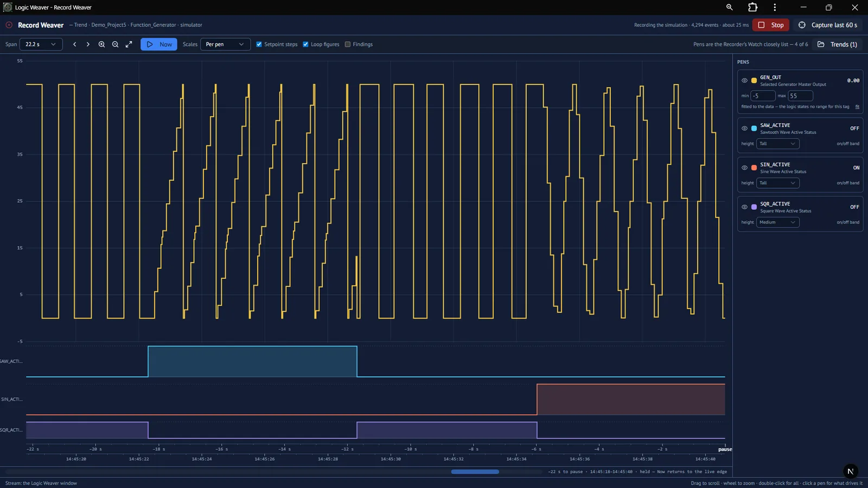Open the three-dot more menu
868x488 pixels.
click(x=775, y=8)
